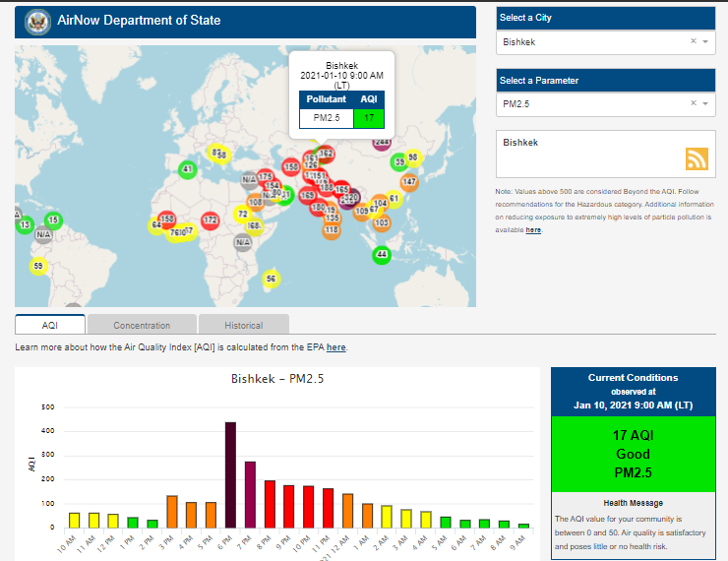Click the orange 147 map marker
Screen dimensions: 728x561
409,182
